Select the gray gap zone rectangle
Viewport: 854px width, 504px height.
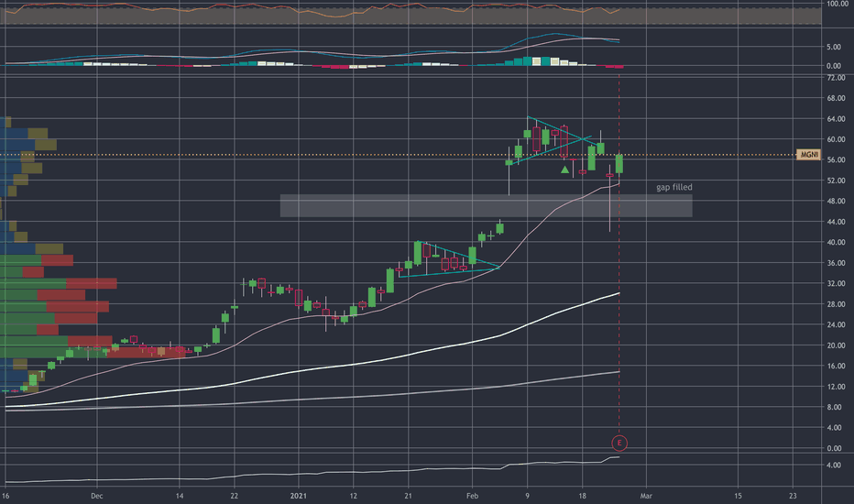click(486, 205)
